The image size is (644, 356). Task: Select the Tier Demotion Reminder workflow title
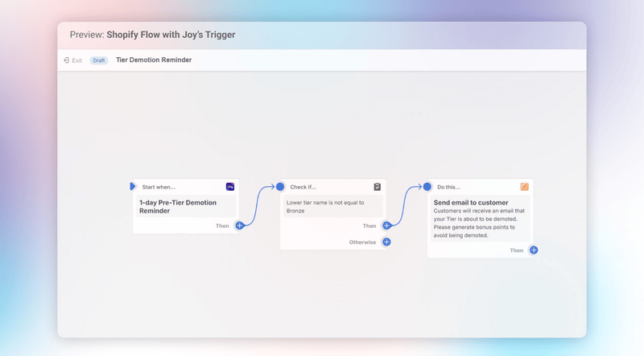[x=154, y=60]
